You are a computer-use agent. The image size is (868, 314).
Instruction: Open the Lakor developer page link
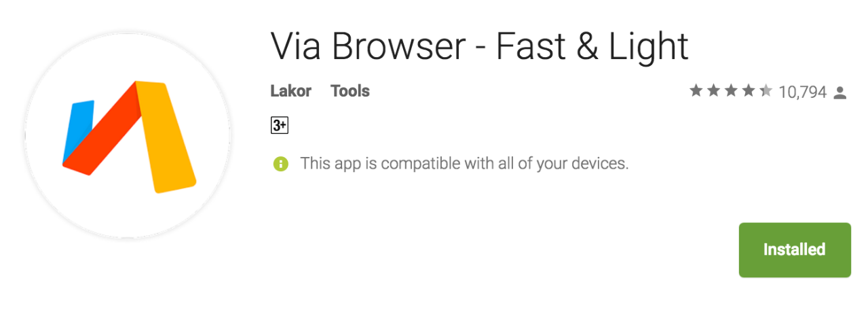point(290,90)
